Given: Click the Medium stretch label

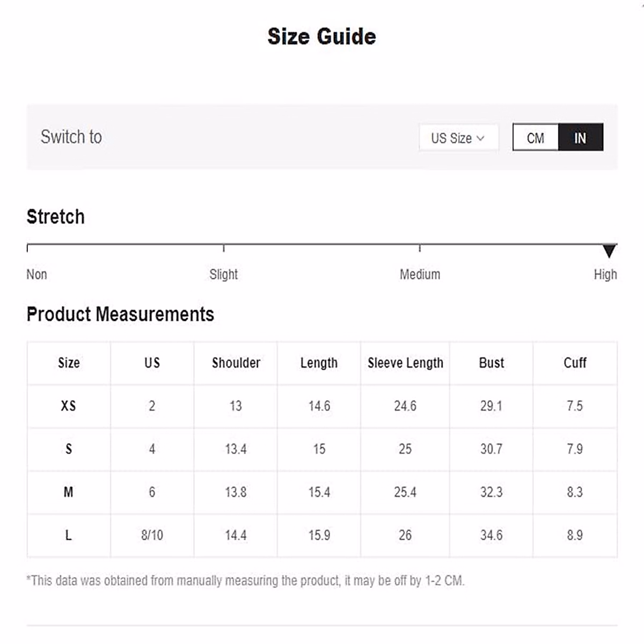Looking at the screenshot, I should [420, 274].
